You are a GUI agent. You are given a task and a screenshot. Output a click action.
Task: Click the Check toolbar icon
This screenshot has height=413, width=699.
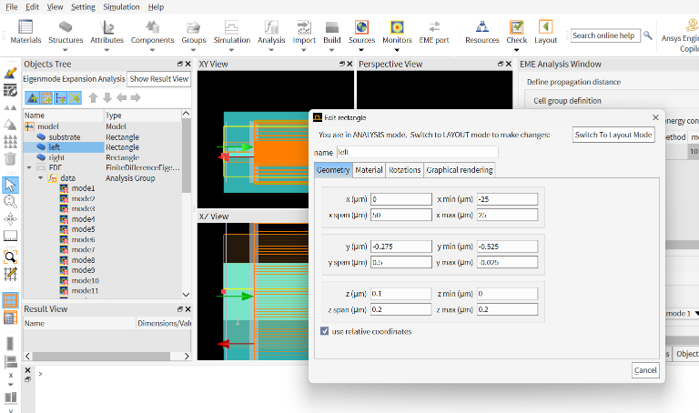click(x=517, y=27)
